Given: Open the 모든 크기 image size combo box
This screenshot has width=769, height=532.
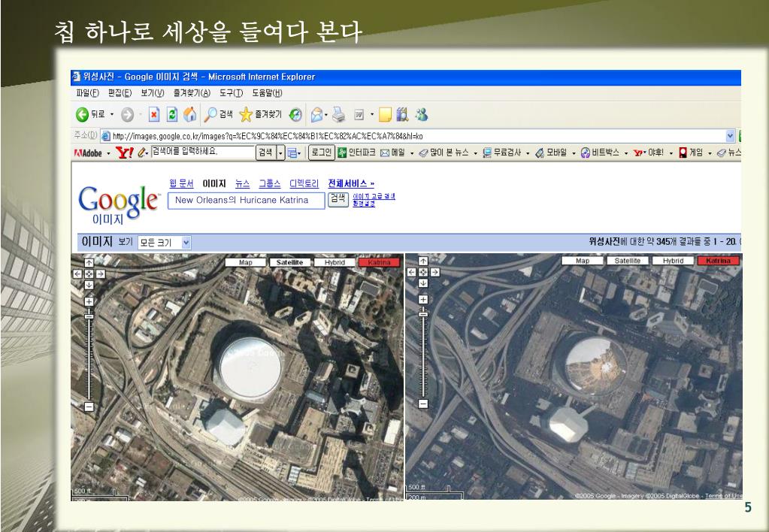Looking at the screenshot, I should click(165, 242).
